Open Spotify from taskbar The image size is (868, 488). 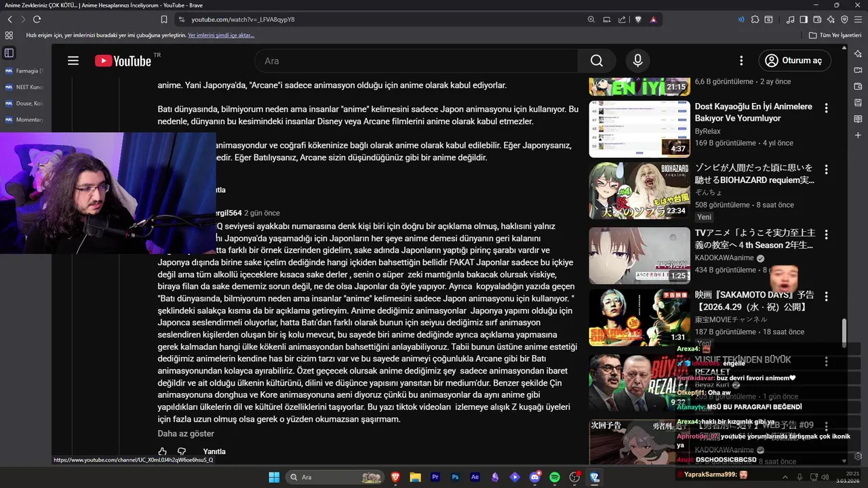tap(555, 477)
